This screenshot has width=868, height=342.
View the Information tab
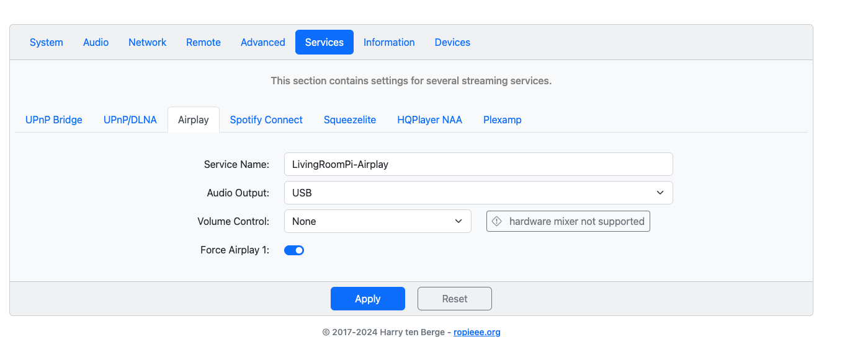(x=389, y=42)
